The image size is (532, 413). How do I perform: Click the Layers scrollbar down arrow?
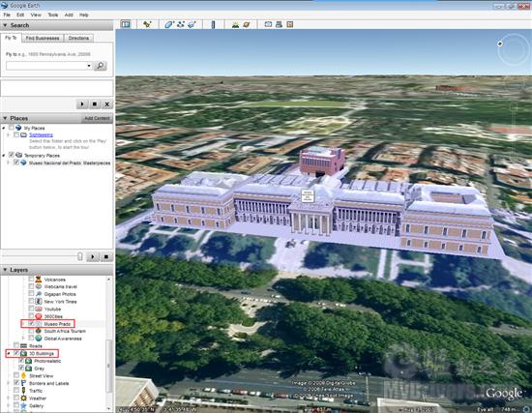point(109,408)
